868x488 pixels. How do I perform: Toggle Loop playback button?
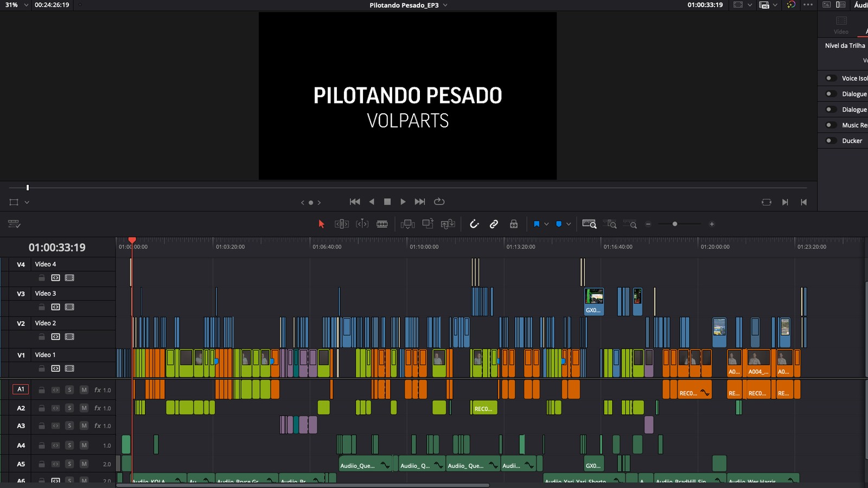coord(439,202)
